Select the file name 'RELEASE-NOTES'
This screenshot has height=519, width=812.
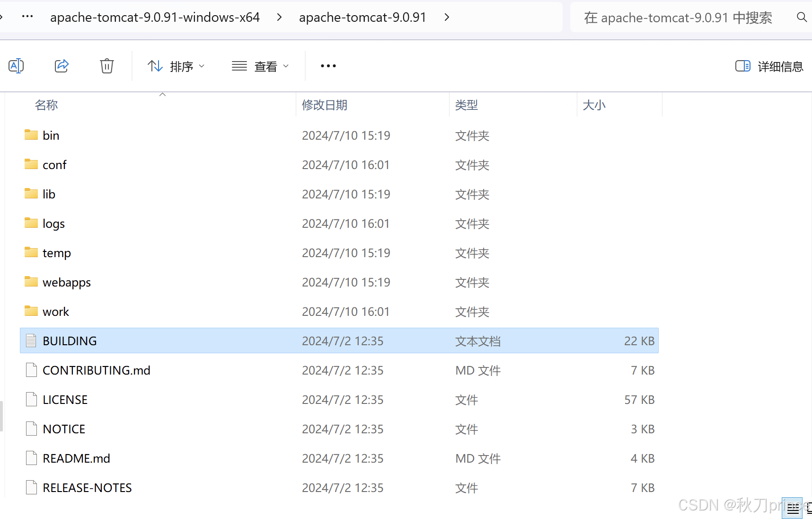coord(87,488)
